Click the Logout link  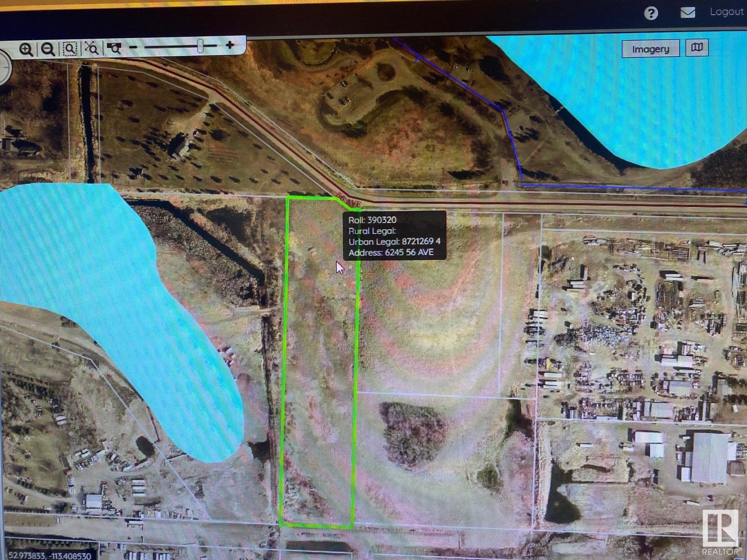[x=726, y=12]
